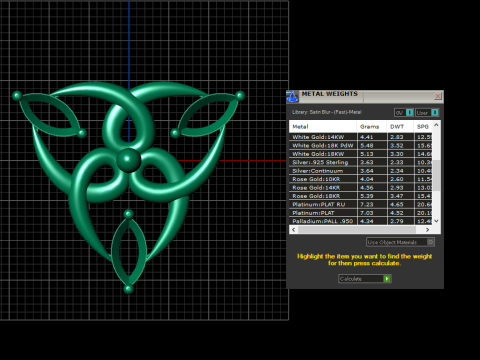Select the White Gold:18KW row
The height and width of the screenshot is (360, 480).
pyautogui.click(x=361, y=154)
